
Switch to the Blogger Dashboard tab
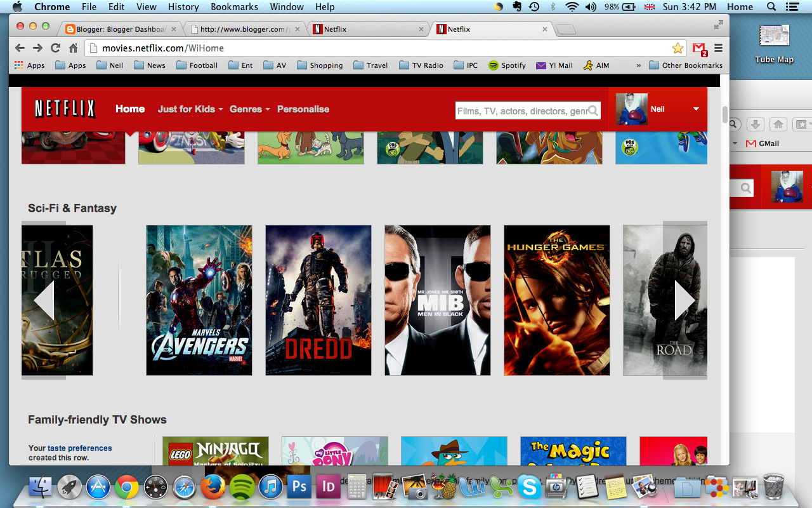click(x=121, y=29)
